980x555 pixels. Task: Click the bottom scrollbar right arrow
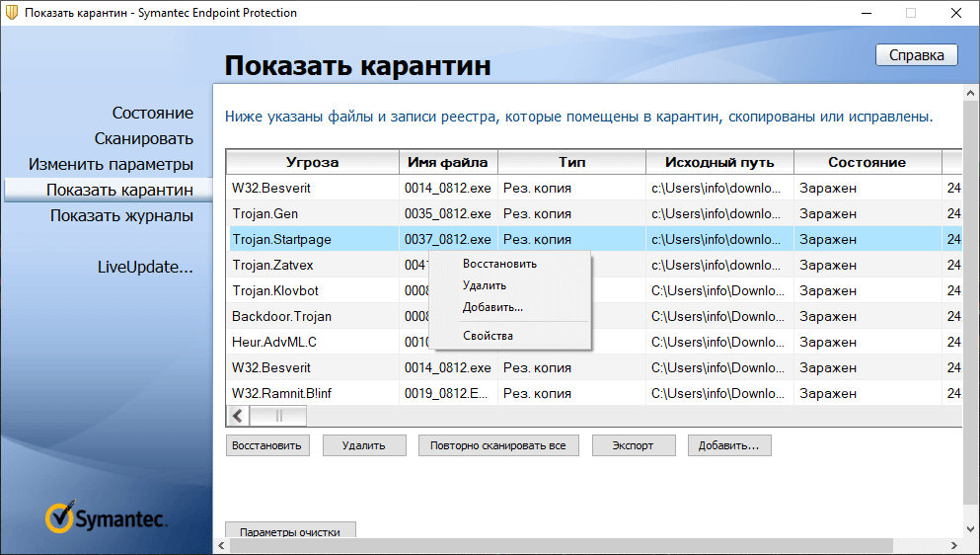pyautogui.click(x=954, y=545)
